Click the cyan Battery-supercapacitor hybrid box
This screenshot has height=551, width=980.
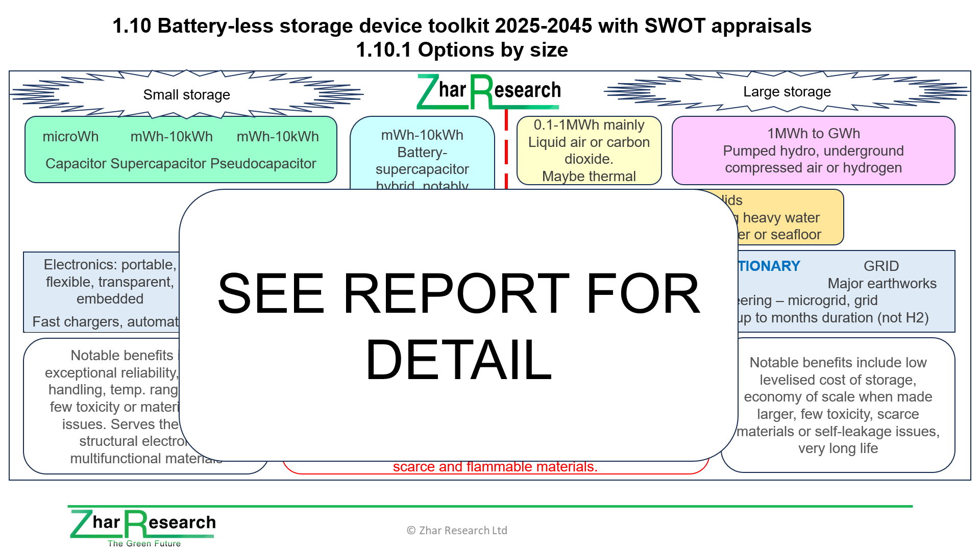tap(422, 153)
